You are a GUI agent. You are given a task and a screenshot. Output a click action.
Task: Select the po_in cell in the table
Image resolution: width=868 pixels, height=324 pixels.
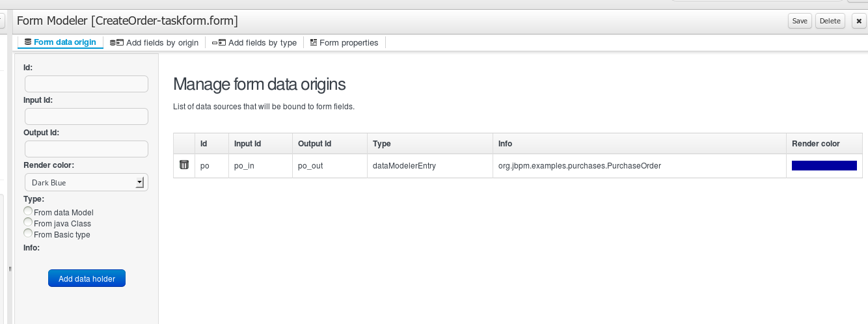coord(244,166)
